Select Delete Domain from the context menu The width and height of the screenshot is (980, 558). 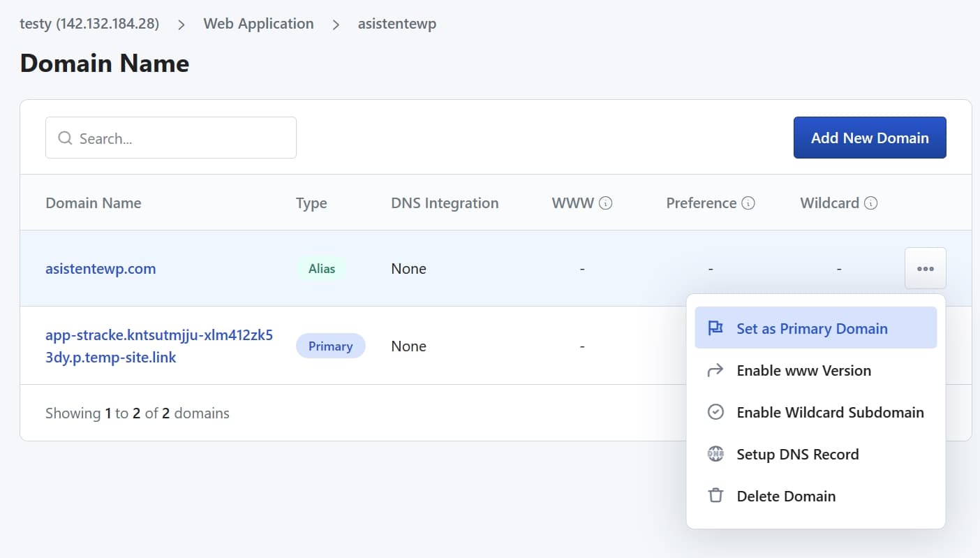786,496
